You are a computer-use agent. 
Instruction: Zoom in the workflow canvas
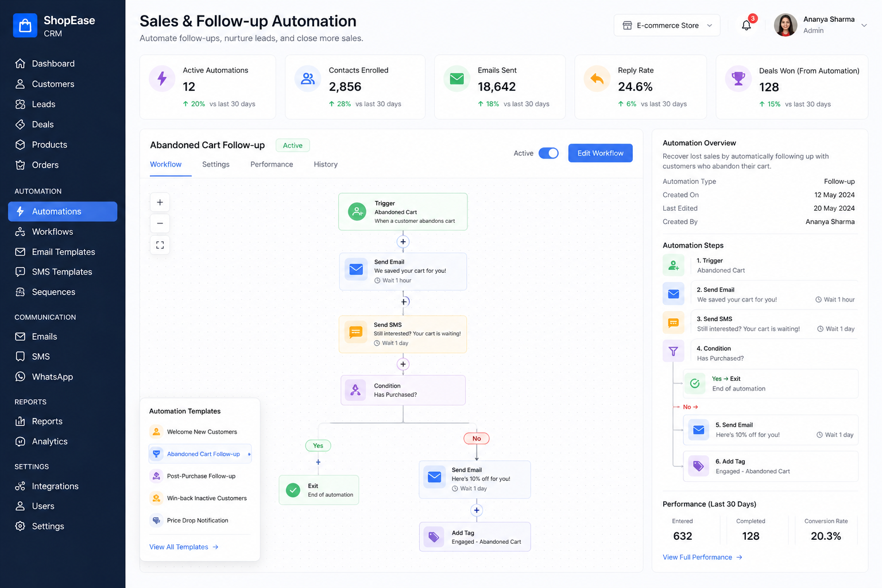coord(160,202)
